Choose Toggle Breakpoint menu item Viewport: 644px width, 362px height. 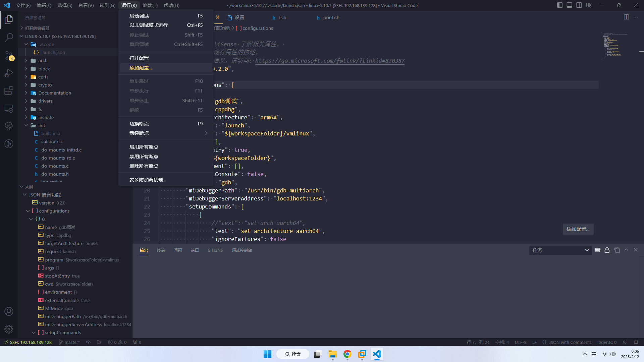click(x=166, y=124)
